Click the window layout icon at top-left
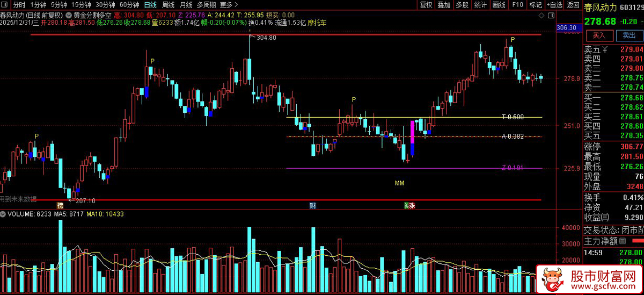Viewport: 644px width, 295px height. point(6,5)
